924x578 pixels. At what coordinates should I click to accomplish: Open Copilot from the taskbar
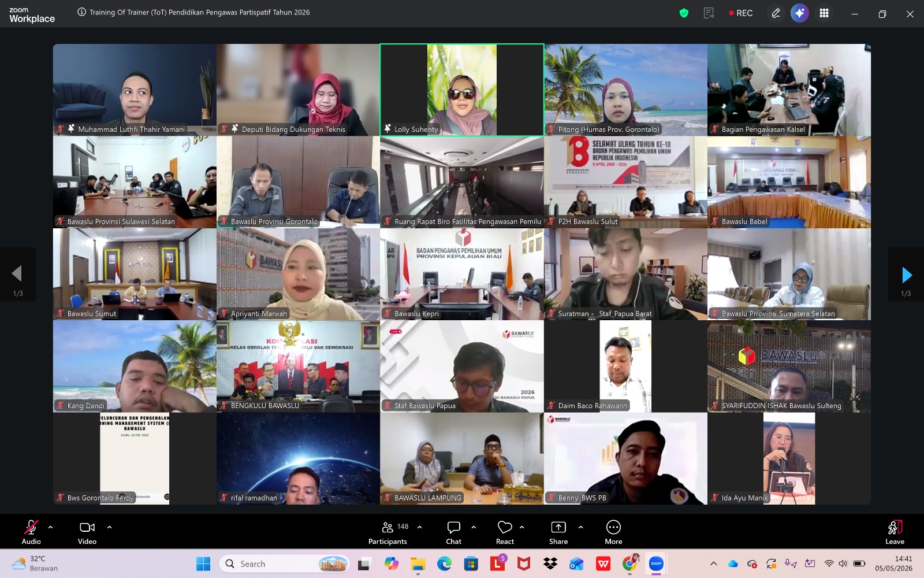[391, 564]
